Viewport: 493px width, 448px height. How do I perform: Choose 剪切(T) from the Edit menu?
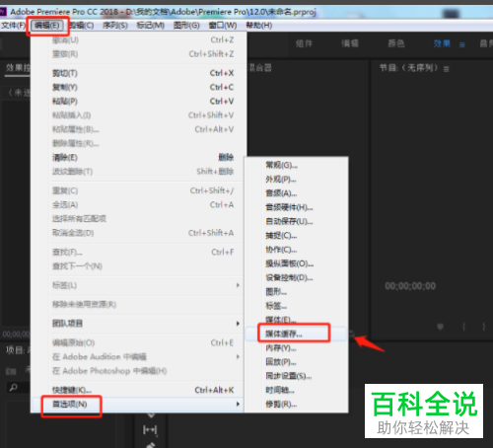138,73
